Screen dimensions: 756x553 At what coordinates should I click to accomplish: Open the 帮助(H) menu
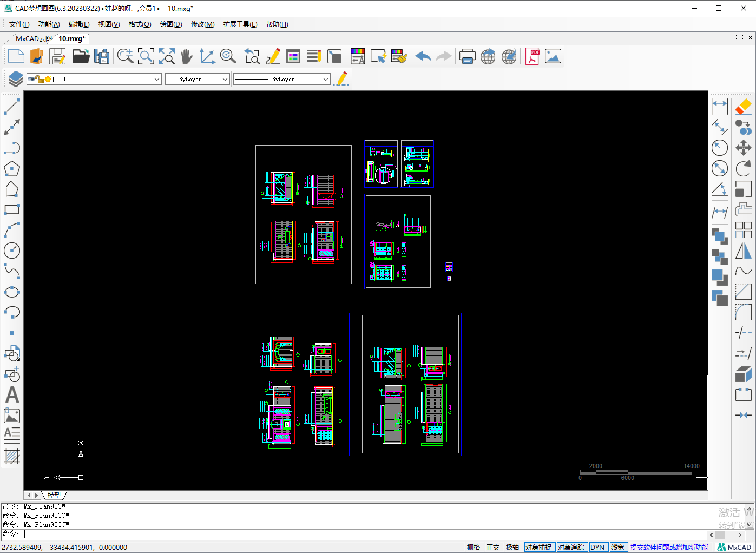pyautogui.click(x=277, y=24)
